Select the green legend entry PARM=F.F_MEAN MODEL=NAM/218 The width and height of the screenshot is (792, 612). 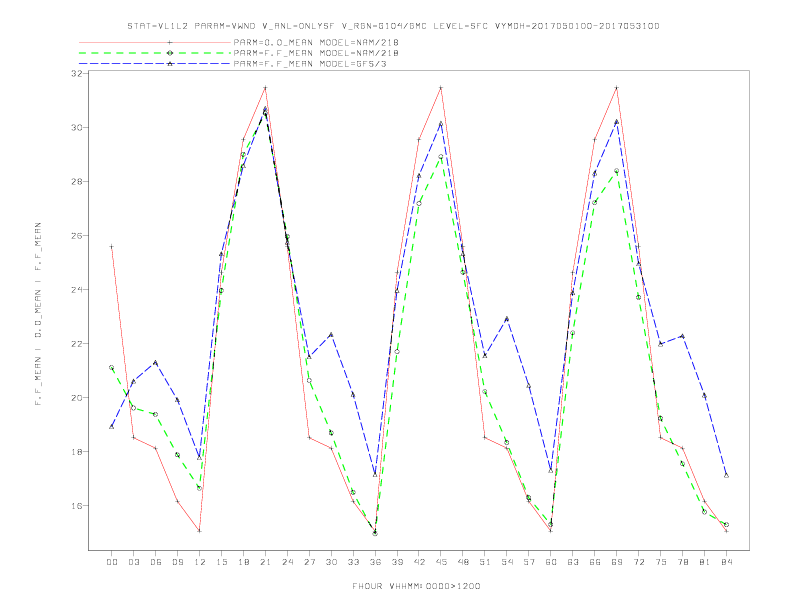[x=316, y=53]
